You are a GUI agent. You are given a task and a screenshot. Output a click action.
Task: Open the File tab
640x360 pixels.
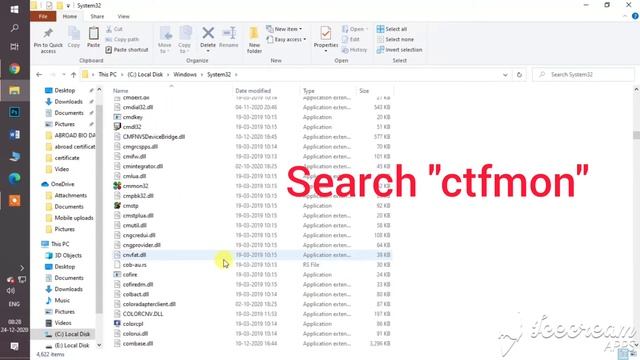pyautogui.click(x=43, y=16)
